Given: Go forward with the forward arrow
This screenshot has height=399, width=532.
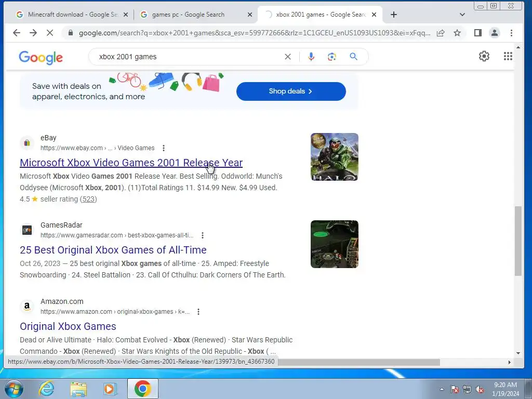Looking at the screenshot, I should pyautogui.click(x=33, y=33).
